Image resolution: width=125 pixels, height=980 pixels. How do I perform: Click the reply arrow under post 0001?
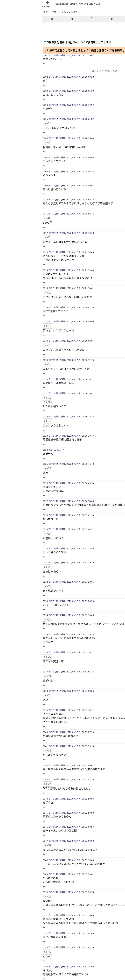point(44,64)
